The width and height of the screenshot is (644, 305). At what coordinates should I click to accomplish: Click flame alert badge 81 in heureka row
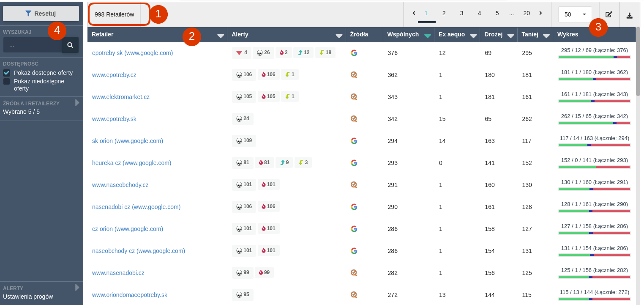[x=265, y=162]
